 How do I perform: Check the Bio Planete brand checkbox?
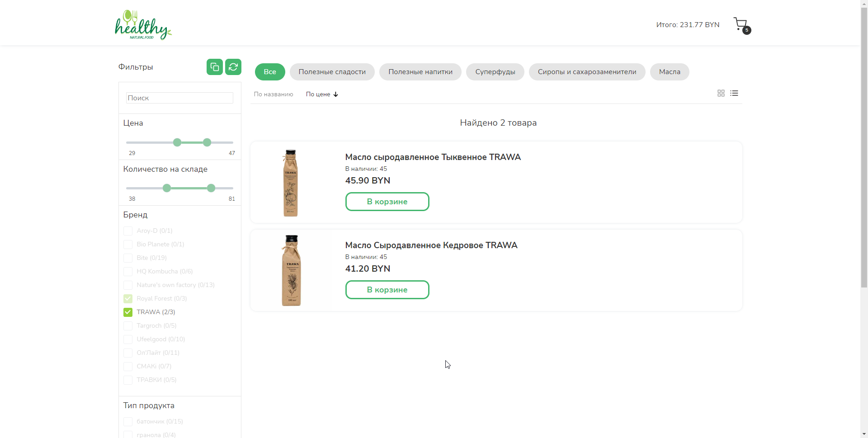coord(128,245)
